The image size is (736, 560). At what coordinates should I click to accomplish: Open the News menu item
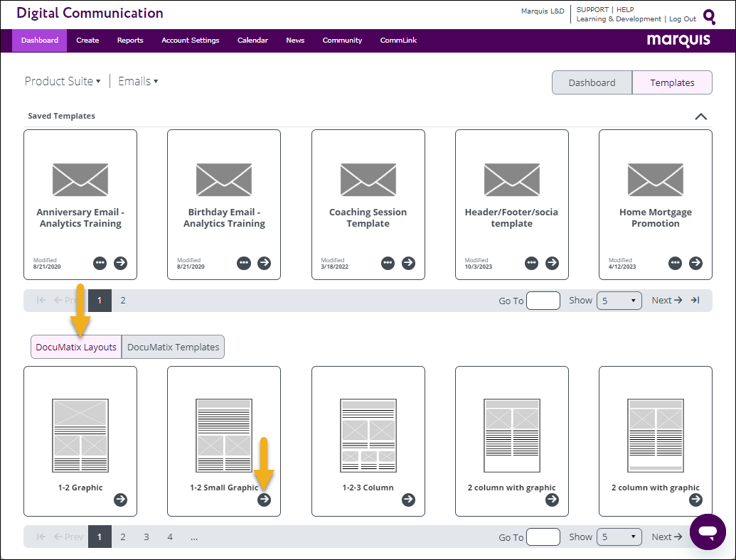[295, 41]
